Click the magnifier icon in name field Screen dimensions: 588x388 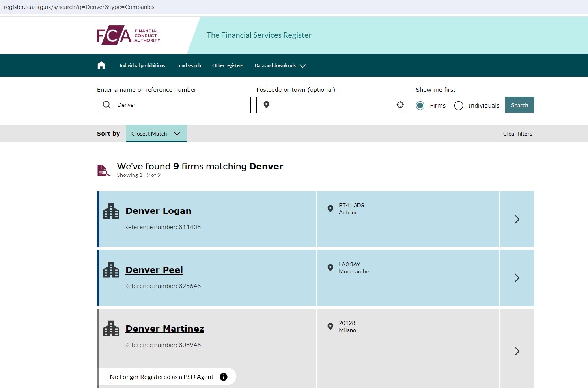point(106,105)
